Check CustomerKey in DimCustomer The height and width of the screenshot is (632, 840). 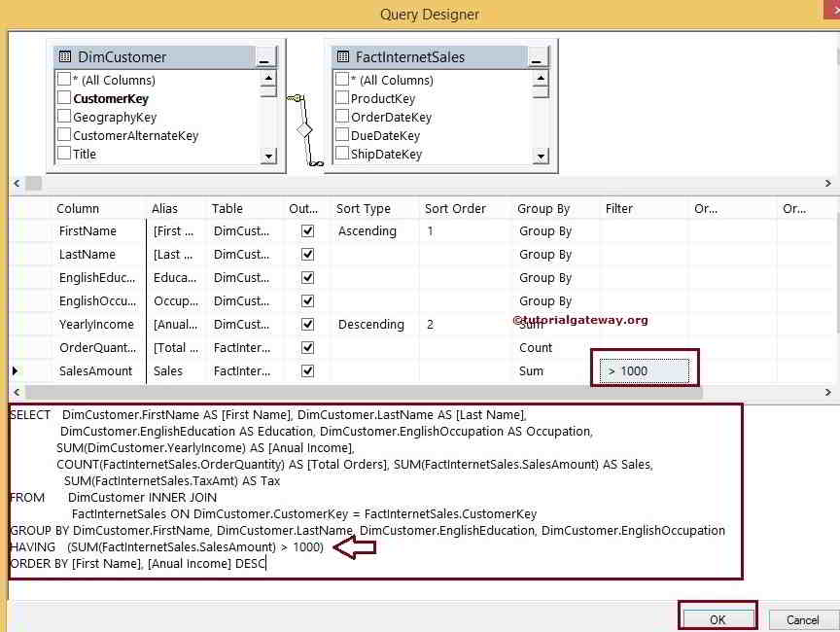pos(64,97)
